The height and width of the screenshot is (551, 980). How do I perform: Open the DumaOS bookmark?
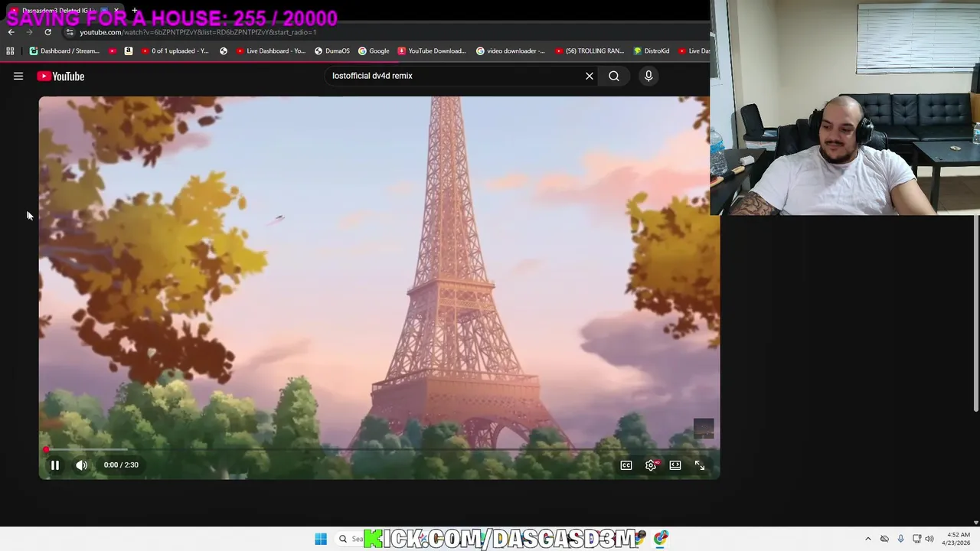tap(332, 51)
